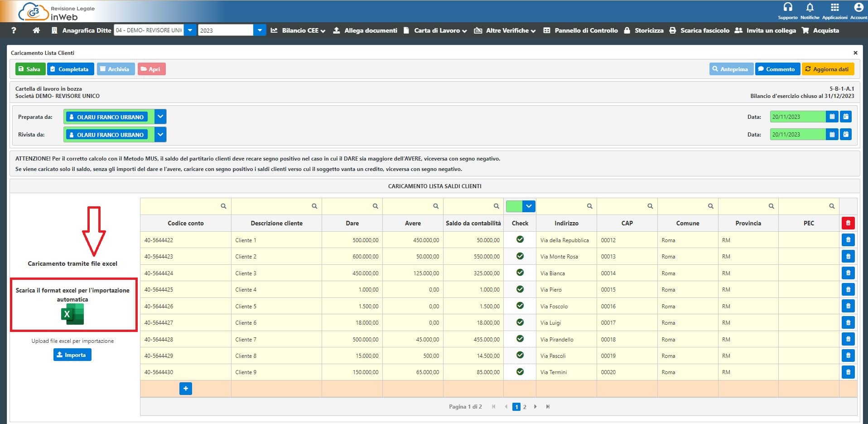The height and width of the screenshot is (424, 868).
Task: Open Pannello di Controllo
Action: click(x=580, y=30)
